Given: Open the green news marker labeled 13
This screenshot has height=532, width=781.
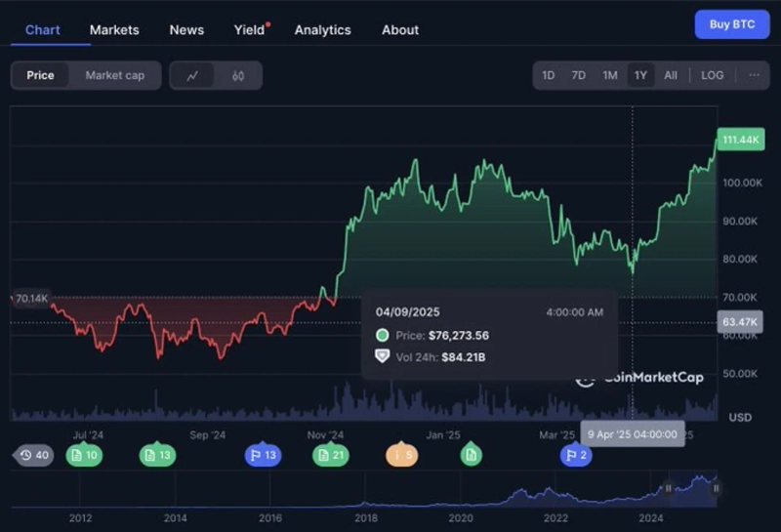Looking at the screenshot, I should click(x=156, y=455).
